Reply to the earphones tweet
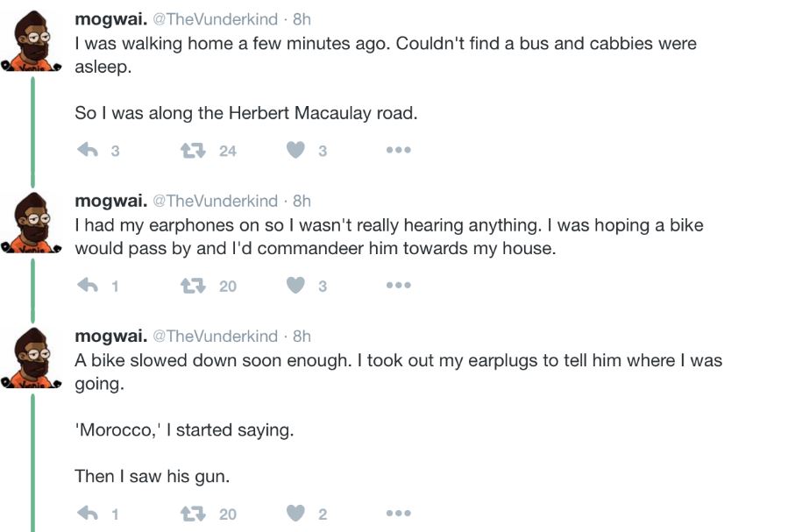This screenshot has height=532, width=788. pos(88,286)
